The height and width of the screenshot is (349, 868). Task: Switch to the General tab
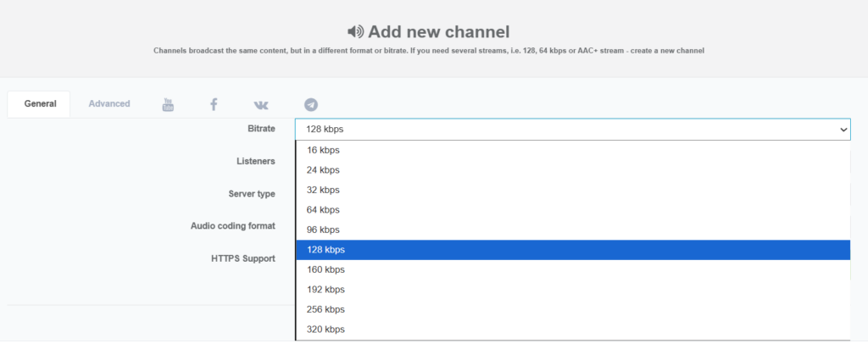(40, 104)
